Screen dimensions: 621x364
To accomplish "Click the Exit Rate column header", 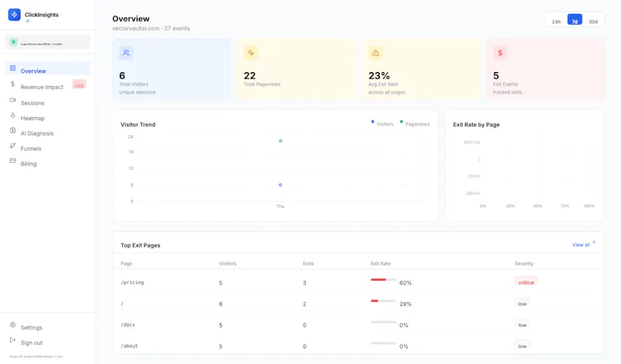I will [380, 263].
